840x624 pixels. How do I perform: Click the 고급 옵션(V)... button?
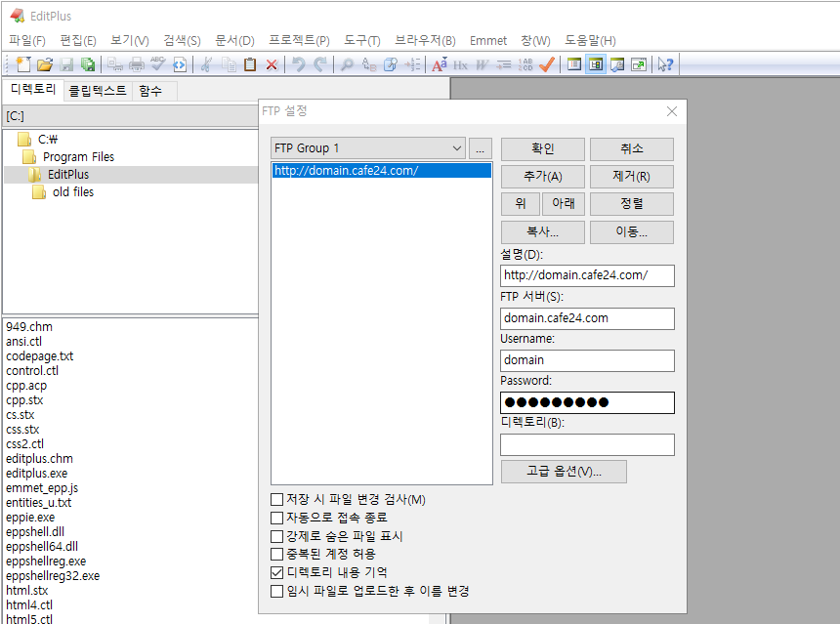point(564,472)
